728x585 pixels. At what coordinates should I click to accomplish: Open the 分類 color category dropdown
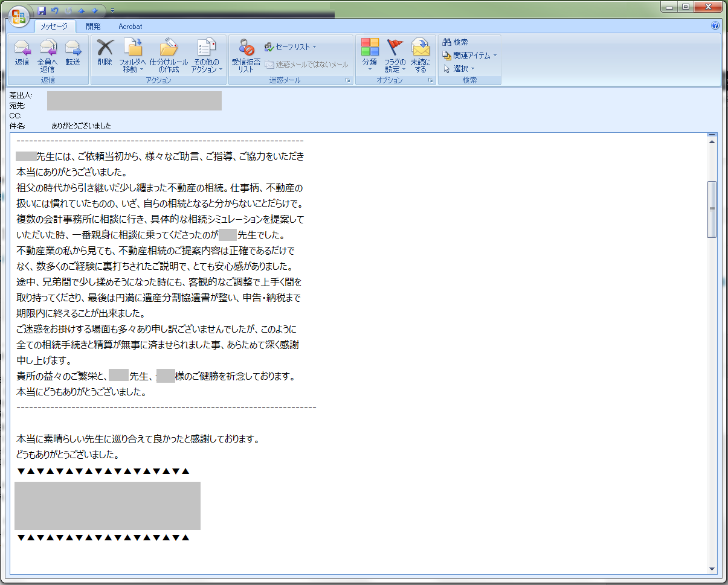[x=370, y=55]
